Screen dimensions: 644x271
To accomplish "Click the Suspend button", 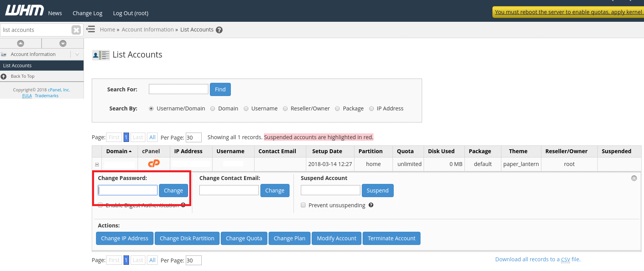I will coord(377,191).
